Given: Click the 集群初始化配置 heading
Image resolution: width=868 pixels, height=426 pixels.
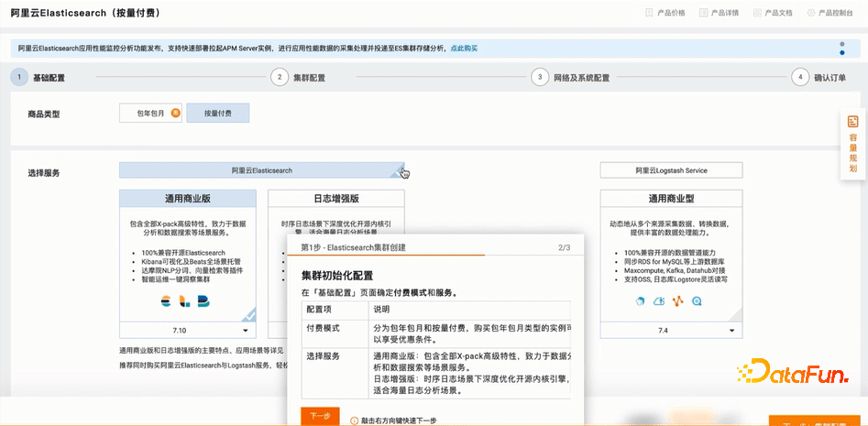Looking at the screenshot, I should coord(337,276).
